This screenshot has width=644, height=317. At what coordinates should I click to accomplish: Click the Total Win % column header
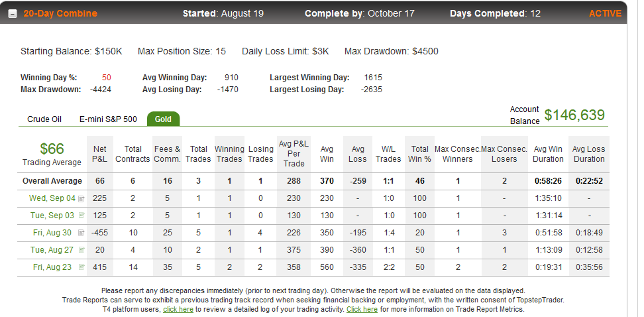[x=420, y=154]
